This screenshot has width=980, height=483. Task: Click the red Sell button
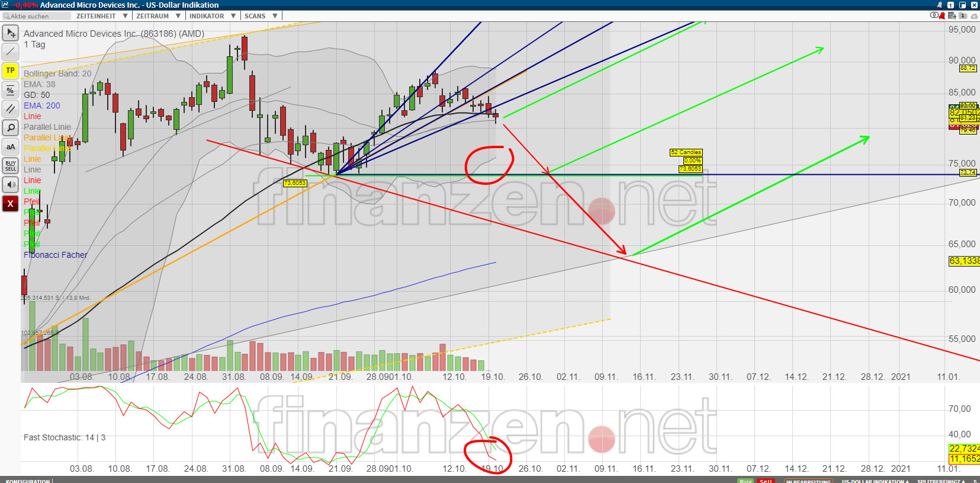[x=766, y=481]
